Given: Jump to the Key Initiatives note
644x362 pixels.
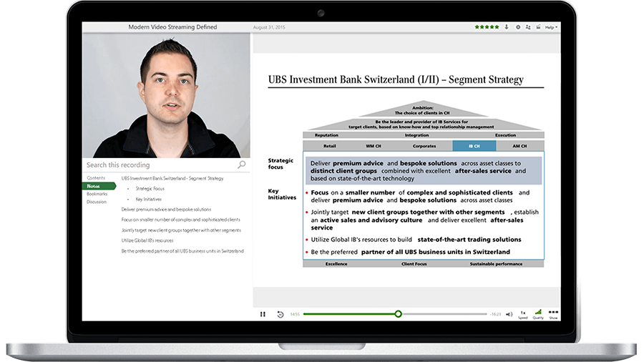Looking at the screenshot, I should tap(148, 199).
